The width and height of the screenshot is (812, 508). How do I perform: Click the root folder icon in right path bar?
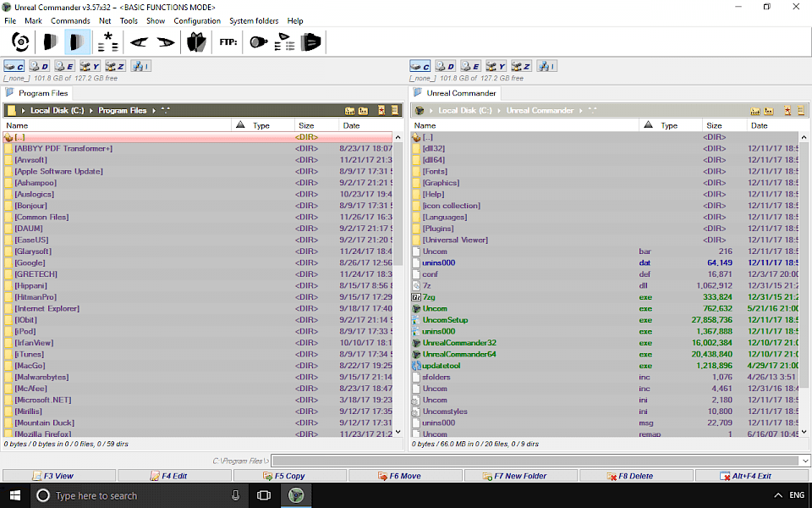tap(755, 111)
